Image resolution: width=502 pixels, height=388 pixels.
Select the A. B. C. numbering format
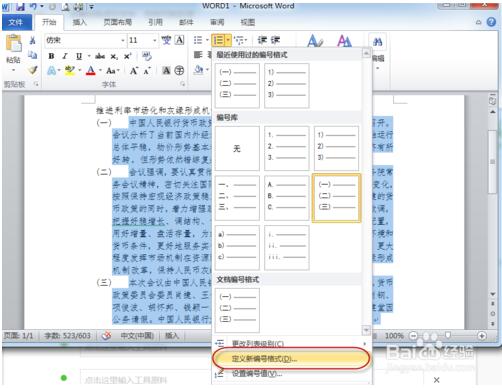click(286, 198)
